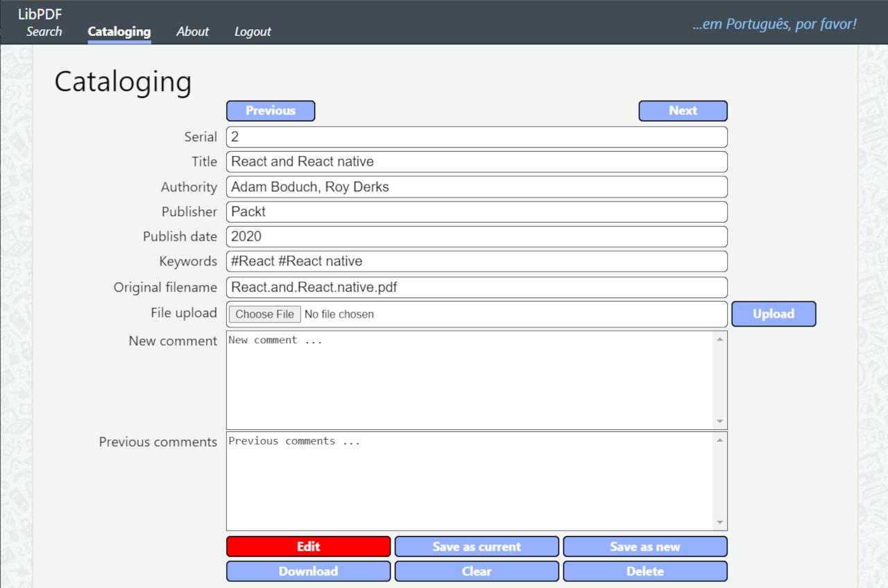Click the Previous comments scrollbar down arrow
Screen dimensions: 888x588
[720, 522]
